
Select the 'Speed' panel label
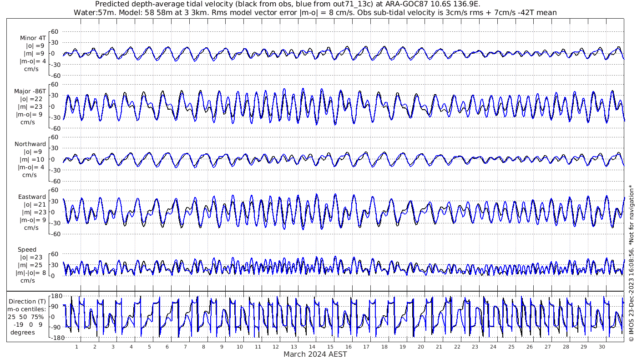27,250
